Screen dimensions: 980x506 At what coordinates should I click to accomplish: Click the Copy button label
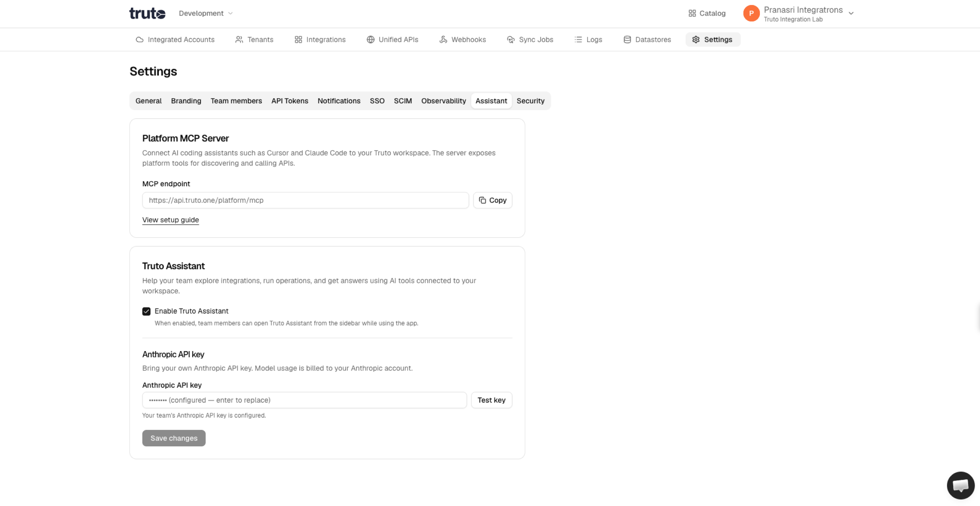coord(498,200)
